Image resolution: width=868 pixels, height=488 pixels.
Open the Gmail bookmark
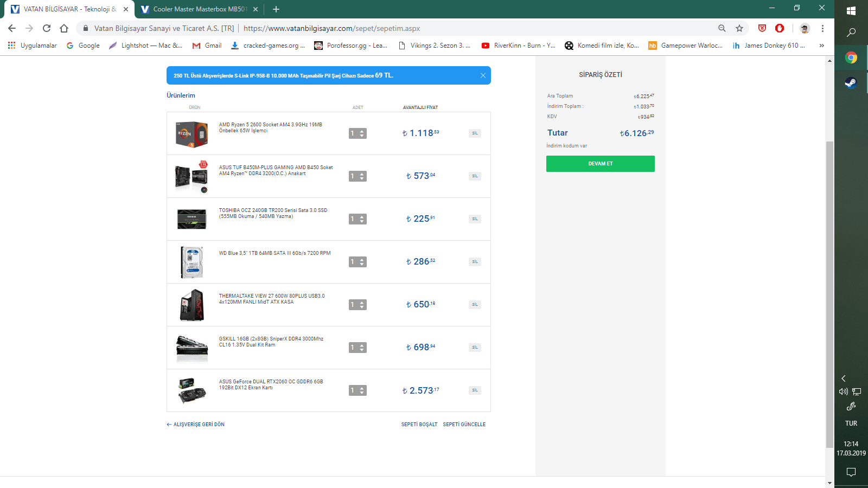(207, 46)
